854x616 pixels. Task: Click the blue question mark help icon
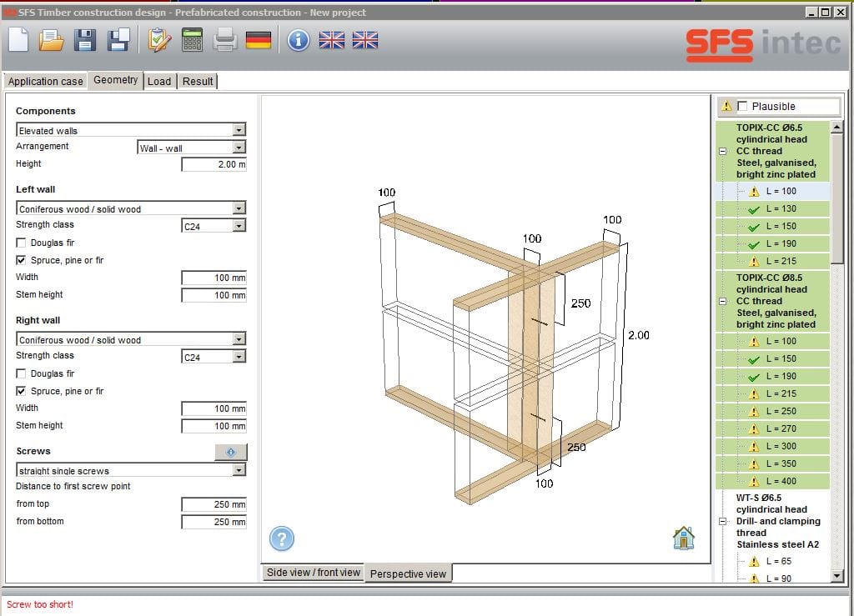(282, 538)
